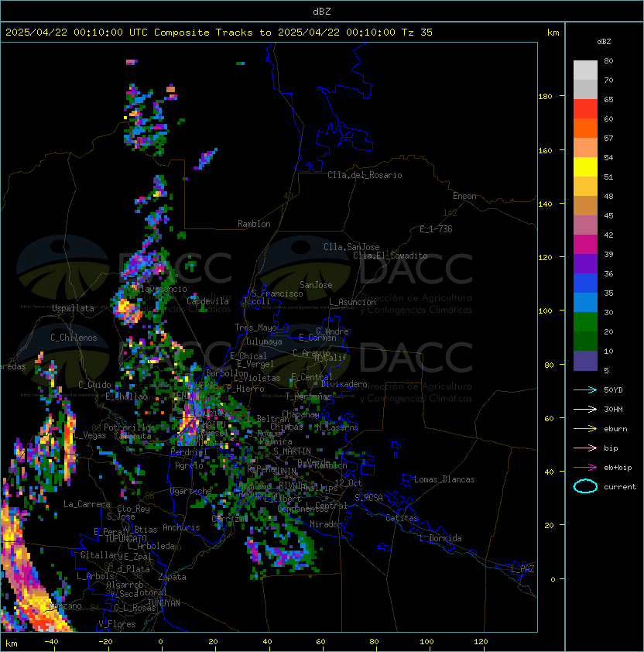Click the 'L_Vegas' map label

(90, 435)
